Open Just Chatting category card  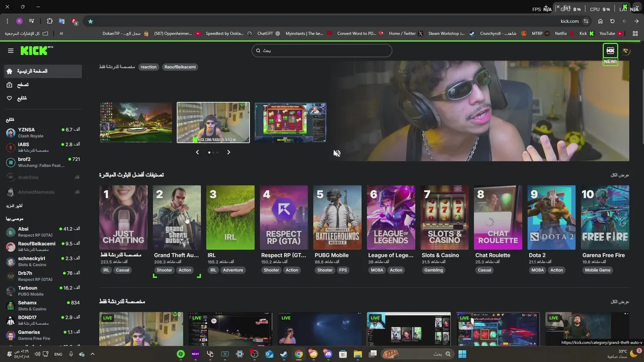pos(123,218)
